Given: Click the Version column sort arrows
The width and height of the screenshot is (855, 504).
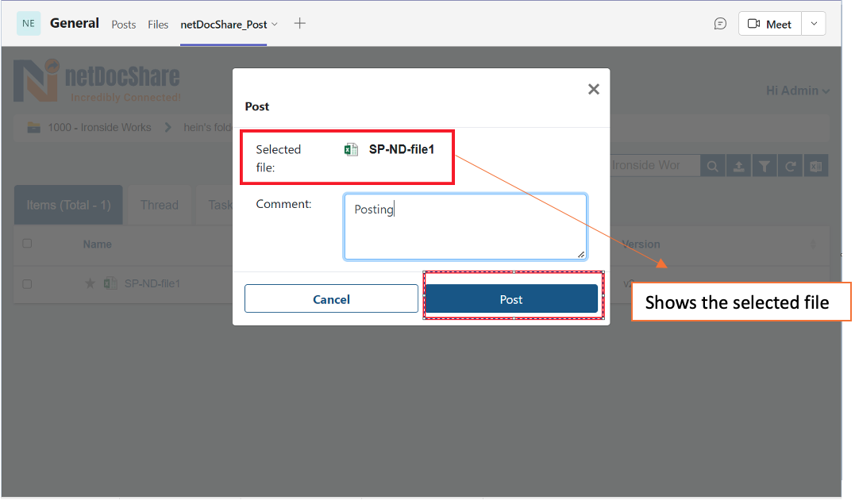Looking at the screenshot, I should 813,244.
